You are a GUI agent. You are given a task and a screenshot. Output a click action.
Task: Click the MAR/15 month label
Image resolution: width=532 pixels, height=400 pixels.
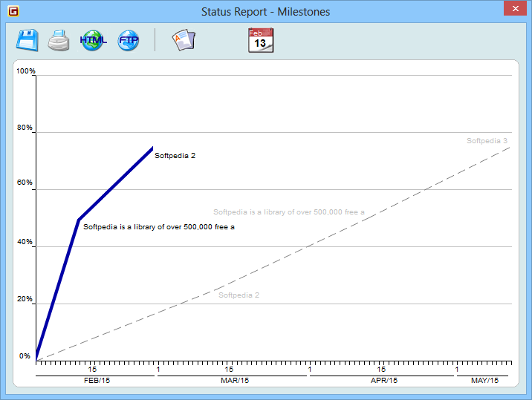235,381
